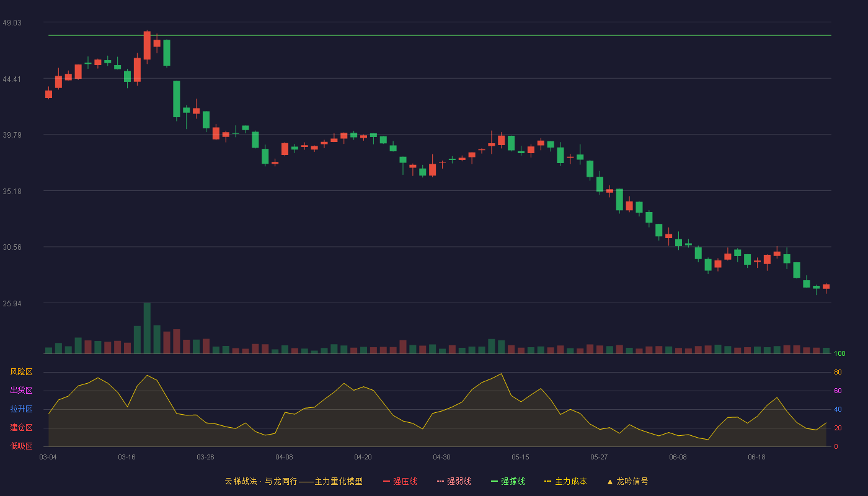This screenshot has width=868, height=496.
Task: Click the 05-15 date axis label
Action: (520, 457)
